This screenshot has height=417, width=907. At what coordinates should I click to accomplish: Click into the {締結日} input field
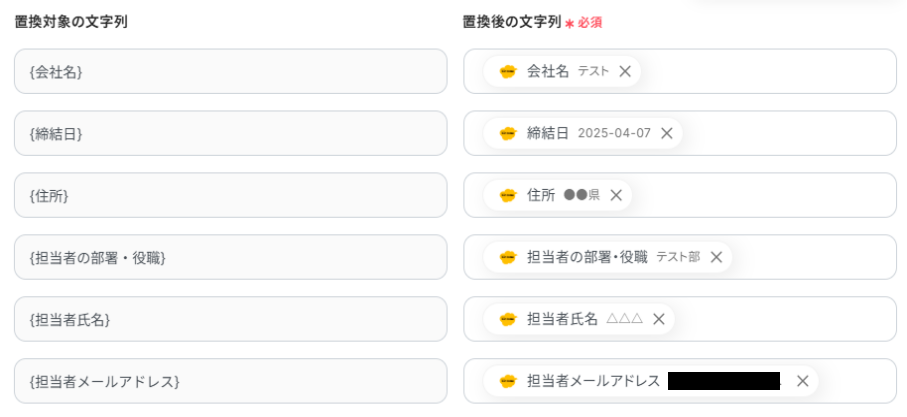pos(230,134)
